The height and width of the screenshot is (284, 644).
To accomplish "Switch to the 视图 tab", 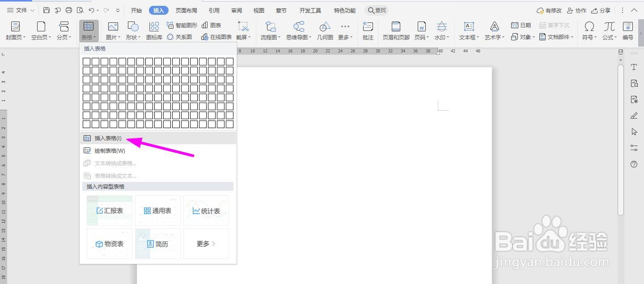I will 259,10.
